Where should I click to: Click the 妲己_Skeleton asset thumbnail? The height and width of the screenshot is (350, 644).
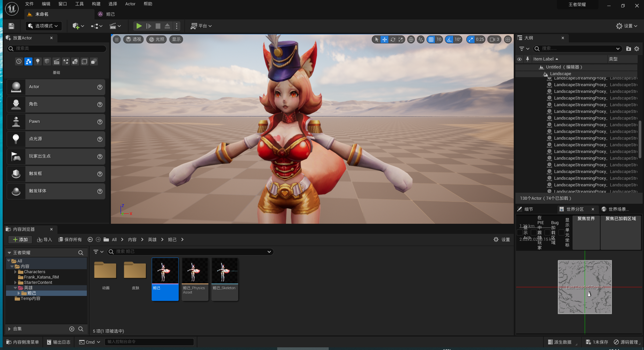[225, 271]
